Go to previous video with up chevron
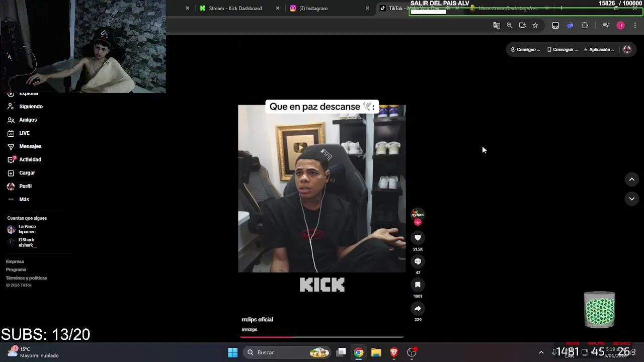Screen dimensions: 644x362 coord(632,179)
